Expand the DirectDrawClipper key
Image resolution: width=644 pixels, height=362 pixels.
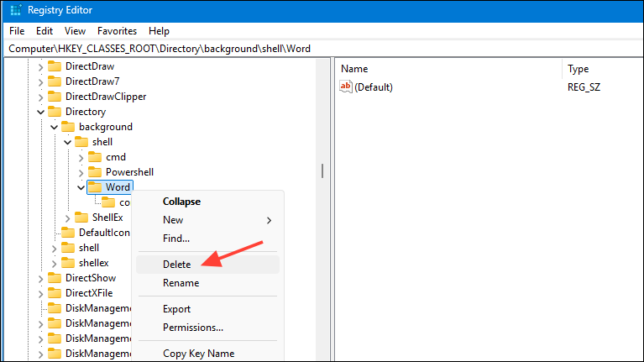pos(40,97)
